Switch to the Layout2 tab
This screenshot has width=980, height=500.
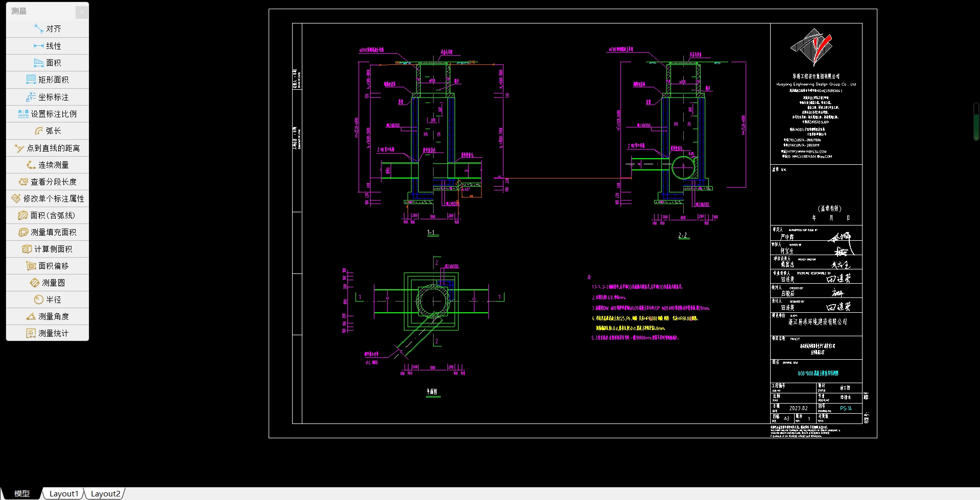(105, 494)
